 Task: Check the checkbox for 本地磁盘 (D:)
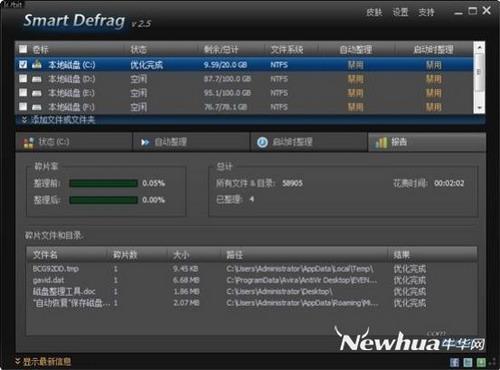tap(23, 79)
